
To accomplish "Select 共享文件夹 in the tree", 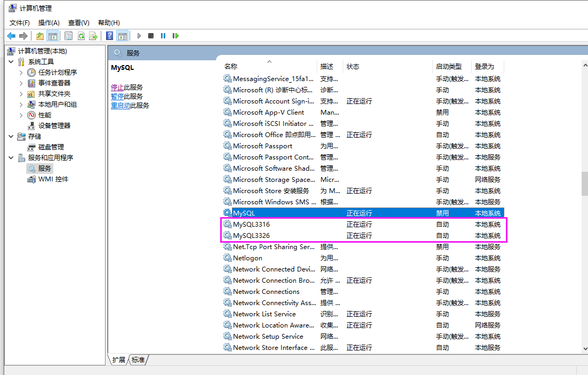I will click(54, 94).
